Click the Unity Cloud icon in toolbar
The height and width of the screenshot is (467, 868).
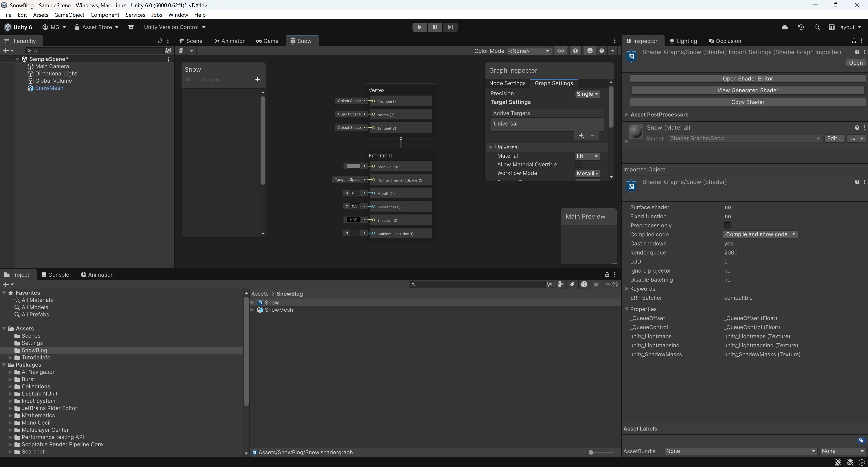[x=784, y=27]
